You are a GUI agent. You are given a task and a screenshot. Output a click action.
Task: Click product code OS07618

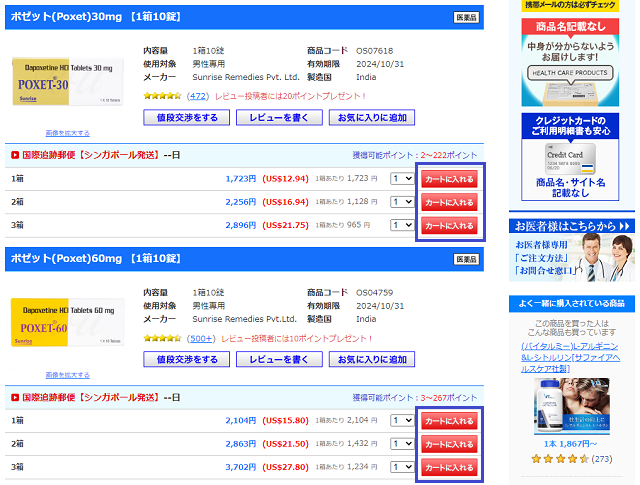[374, 51]
